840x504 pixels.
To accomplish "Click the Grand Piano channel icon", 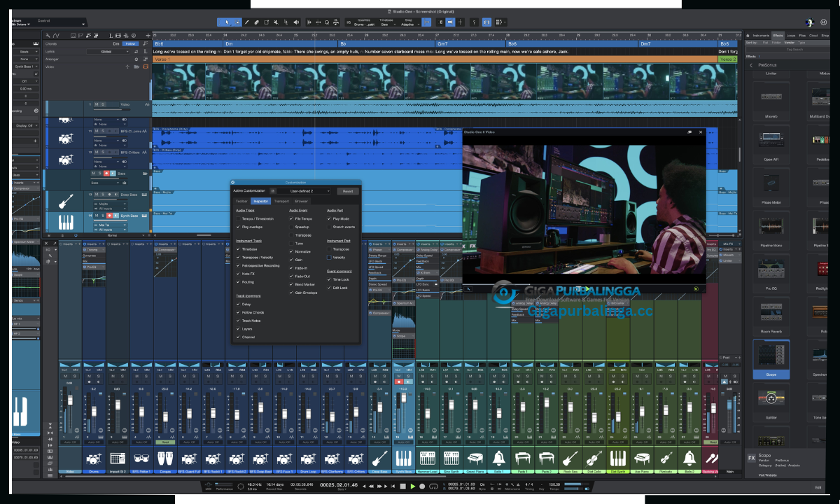I will (474, 458).
